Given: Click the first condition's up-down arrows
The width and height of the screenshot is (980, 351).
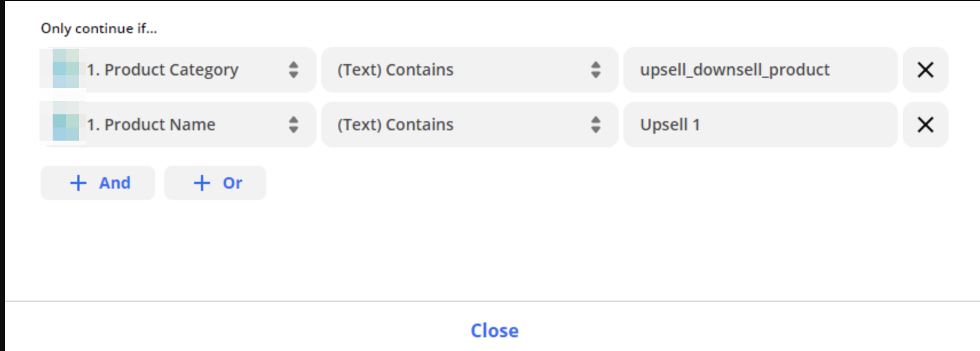Looking at the screenshot, I should (x=596, y=70).
